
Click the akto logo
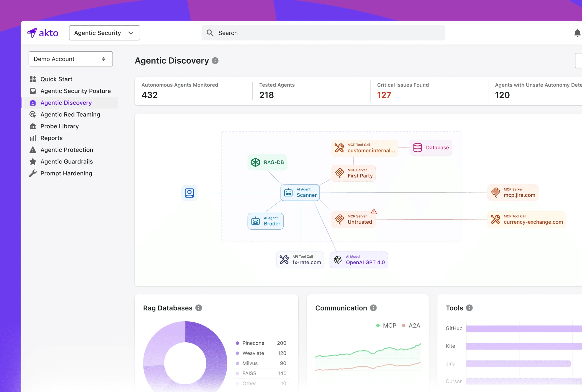[43, 33]
